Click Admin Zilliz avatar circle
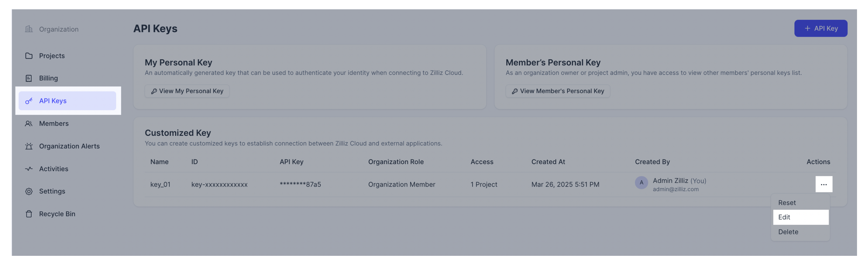 click(641, 183)
